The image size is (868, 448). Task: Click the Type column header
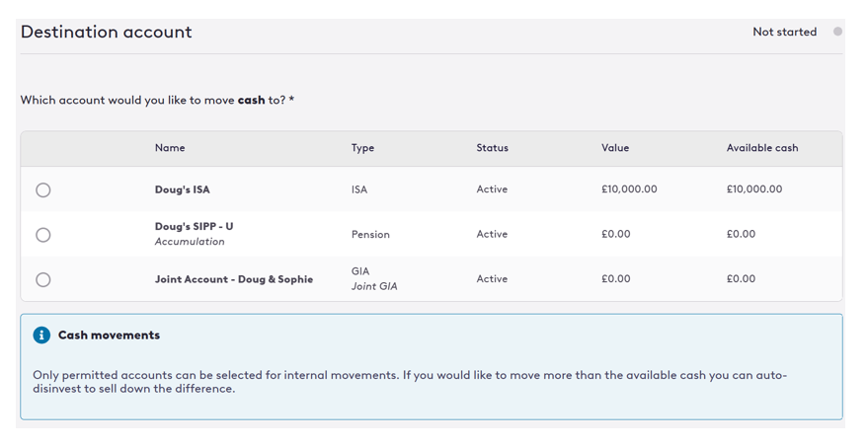[x=362, y=148]
